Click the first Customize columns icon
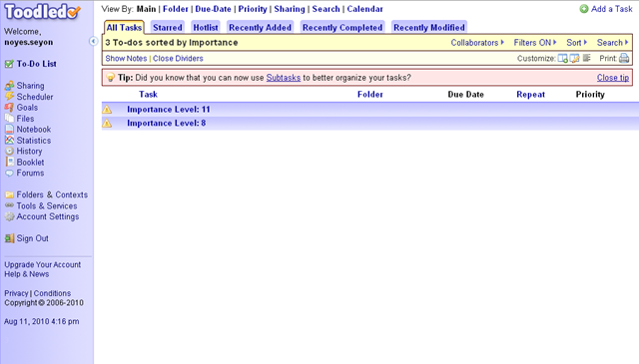The width and height of the screenshot is (639, 364). coord(562,58)
